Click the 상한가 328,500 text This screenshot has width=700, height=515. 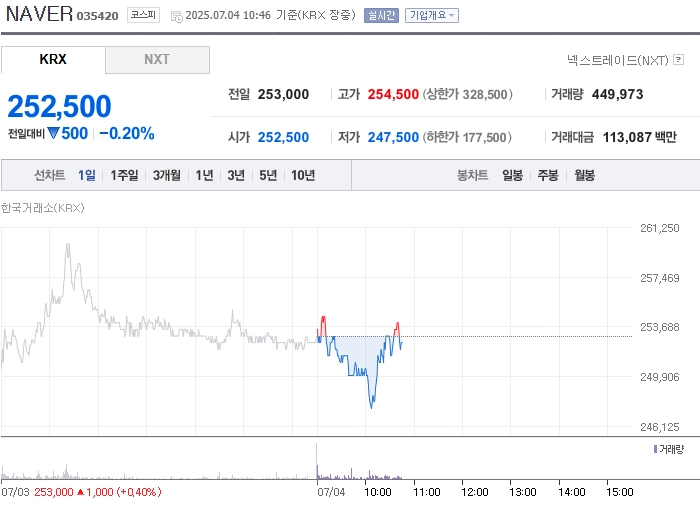pyautogui.click(x=467, y=95)
